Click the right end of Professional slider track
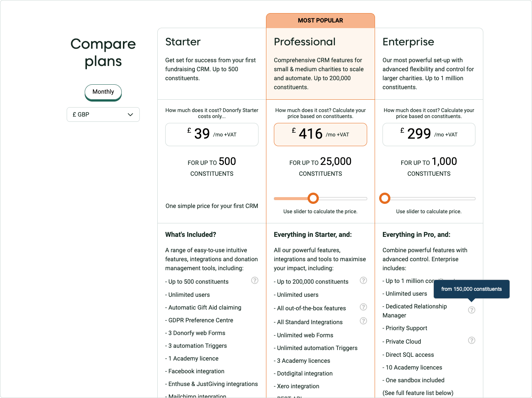 pos(365,199)
